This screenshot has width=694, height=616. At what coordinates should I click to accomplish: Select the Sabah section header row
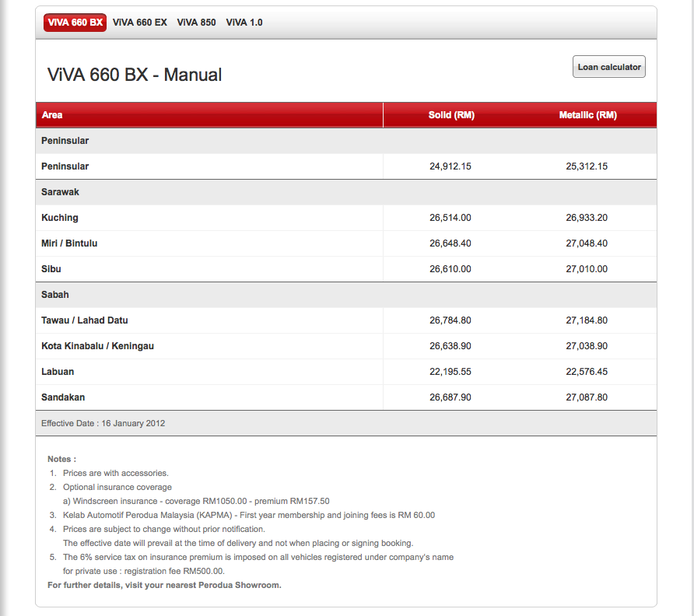[55, 295]
